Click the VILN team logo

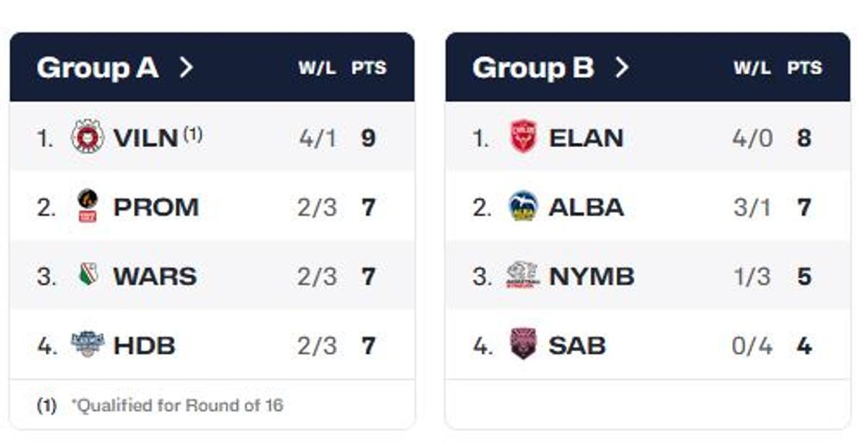pyautogui.click(x=88, y=137)
